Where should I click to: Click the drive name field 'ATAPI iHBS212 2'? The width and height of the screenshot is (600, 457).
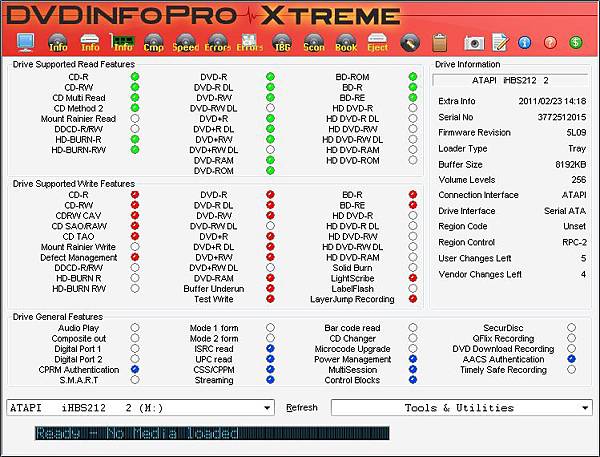[x=510, y=80]
